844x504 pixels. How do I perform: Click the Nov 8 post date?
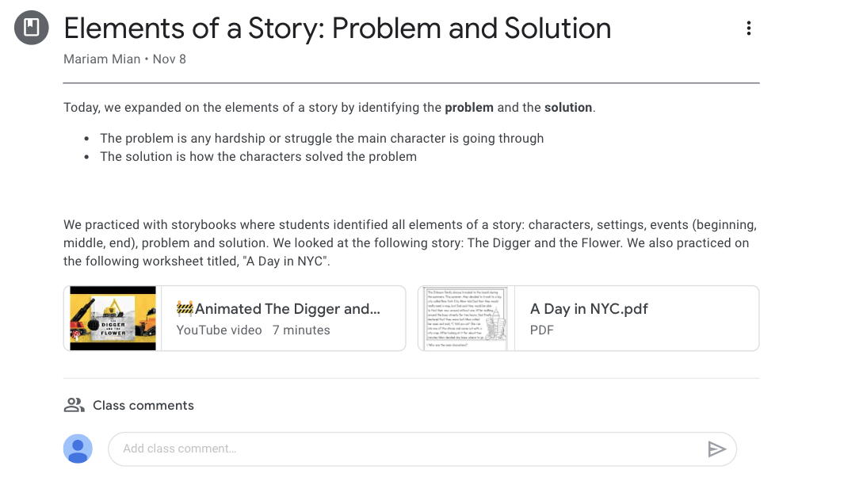click(x=170, y=59)
